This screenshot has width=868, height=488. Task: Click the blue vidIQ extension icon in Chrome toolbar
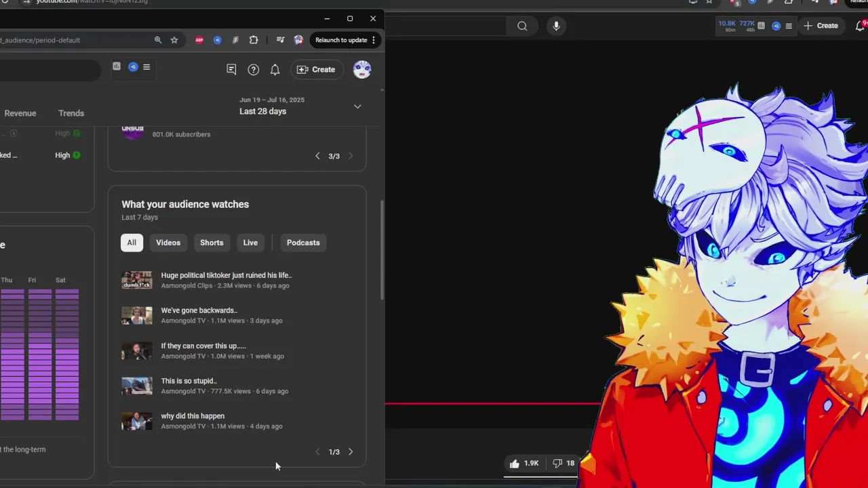point(217,40)
